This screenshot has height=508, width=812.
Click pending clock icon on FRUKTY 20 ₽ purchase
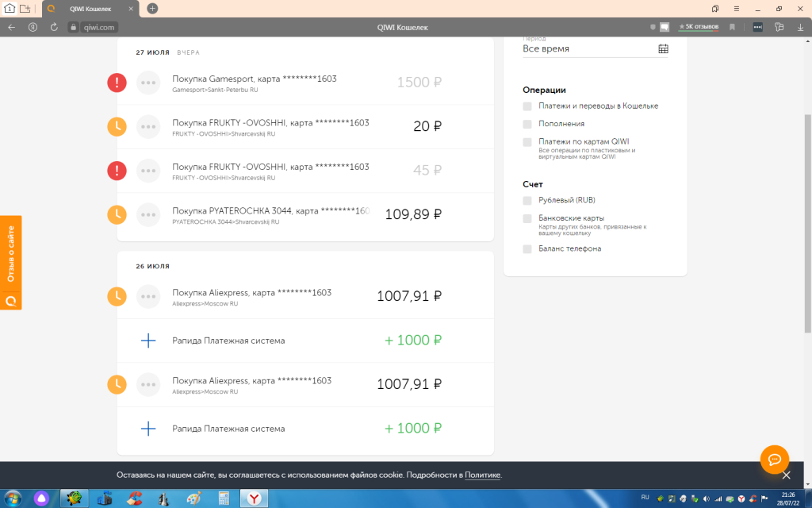117,126
